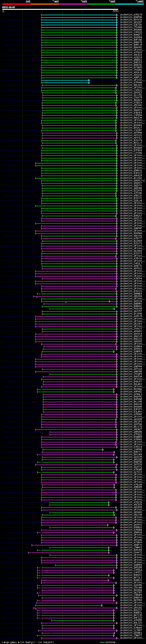Open hit UniRef100_B9HFM4
146x644 pixels.
131,17
